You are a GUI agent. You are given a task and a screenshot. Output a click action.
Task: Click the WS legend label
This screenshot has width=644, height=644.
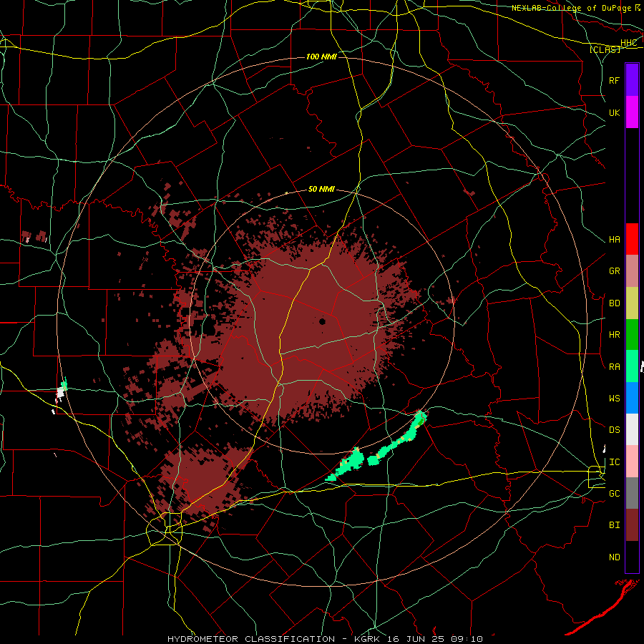(614, 398)
